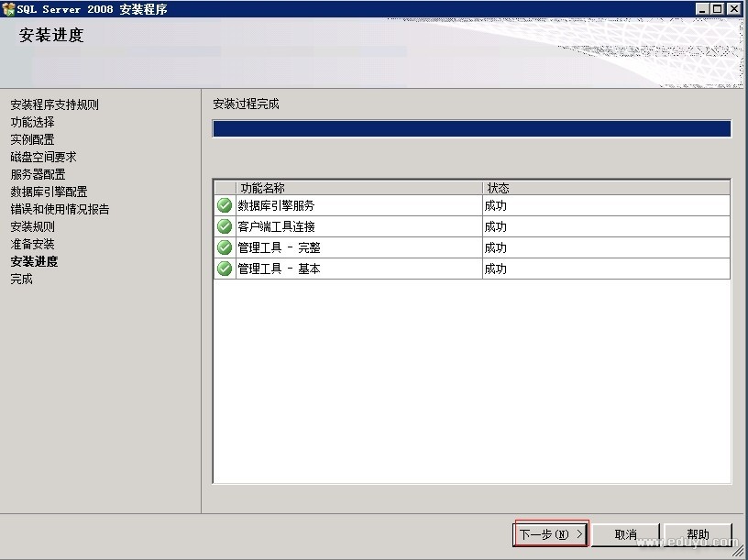Click the installation progress bar
The image size is (748, 560).
click(471, 129)
